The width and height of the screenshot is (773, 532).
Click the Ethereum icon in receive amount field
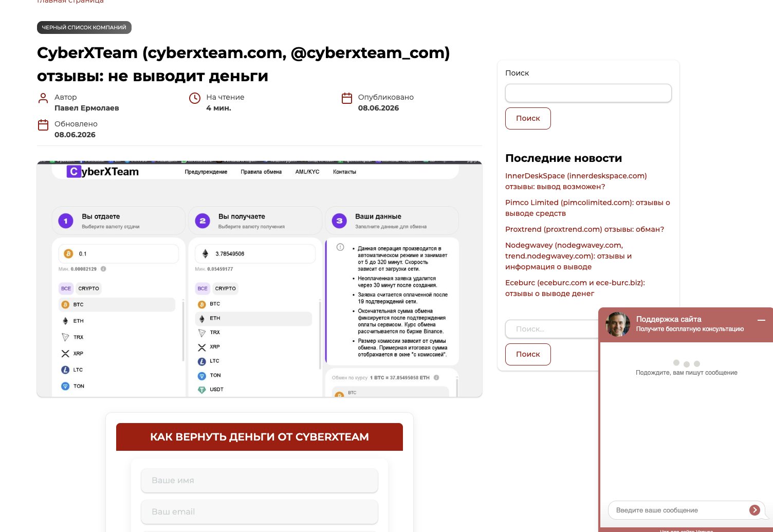[x=205, y=253]
